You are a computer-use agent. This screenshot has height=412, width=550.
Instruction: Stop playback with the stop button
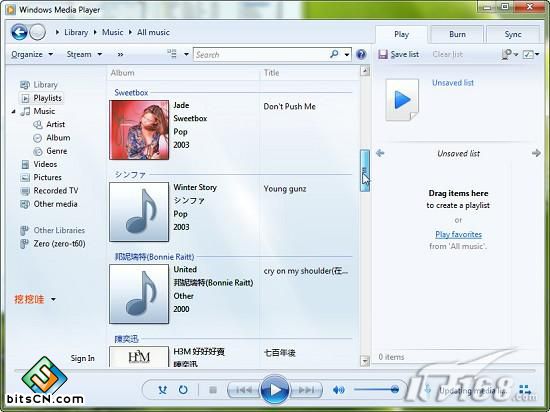coord(213,390)
